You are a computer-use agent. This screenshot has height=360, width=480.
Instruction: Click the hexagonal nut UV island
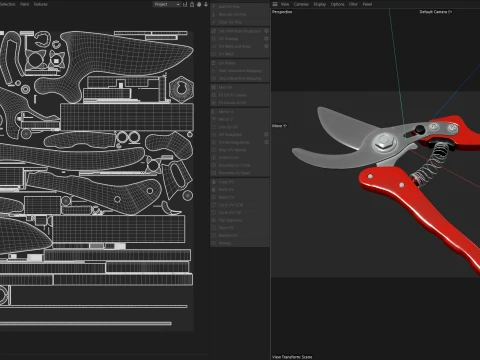(181, 89)
